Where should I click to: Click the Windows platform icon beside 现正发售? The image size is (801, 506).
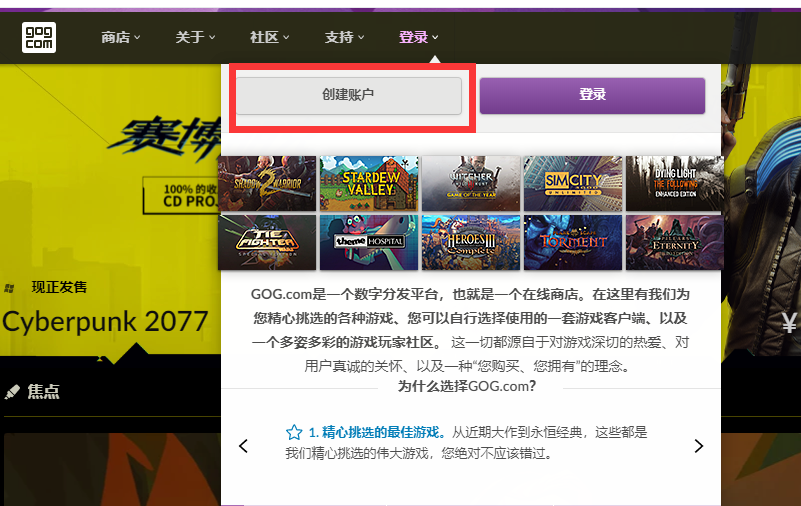(x=9, y=288)
